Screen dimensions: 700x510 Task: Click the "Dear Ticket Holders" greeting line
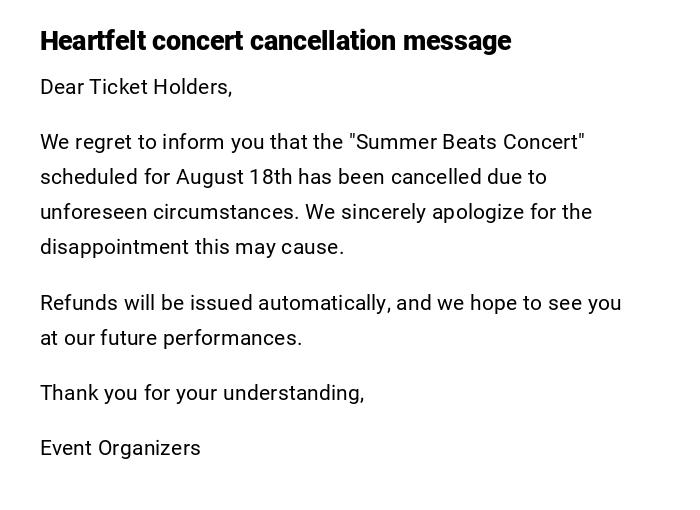point(136,87)
